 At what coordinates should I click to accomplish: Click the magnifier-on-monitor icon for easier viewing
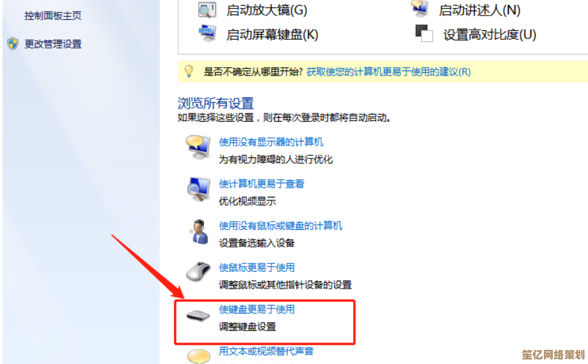click(x=199, y=189)
